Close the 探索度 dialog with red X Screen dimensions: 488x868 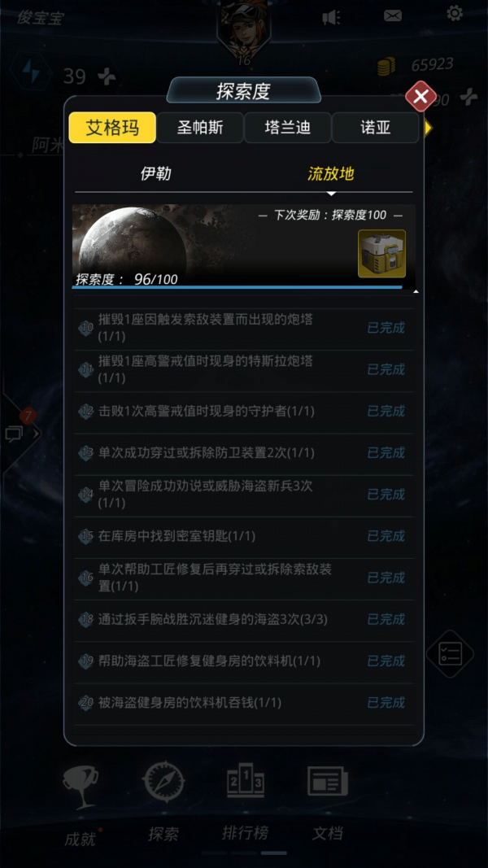[420, 98]
